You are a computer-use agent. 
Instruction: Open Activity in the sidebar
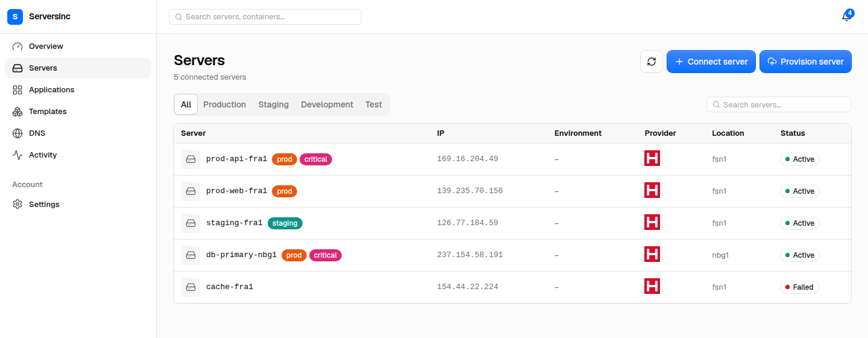pos(78,155)
